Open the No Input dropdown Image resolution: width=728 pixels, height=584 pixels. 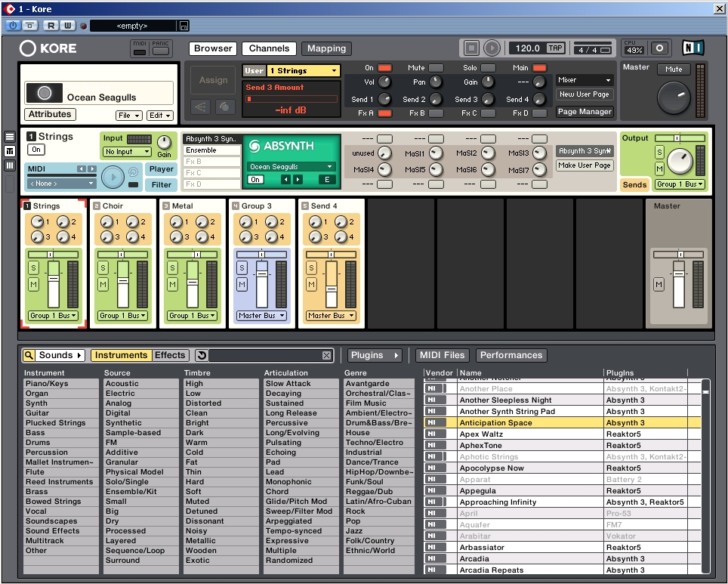pos(127,151)
